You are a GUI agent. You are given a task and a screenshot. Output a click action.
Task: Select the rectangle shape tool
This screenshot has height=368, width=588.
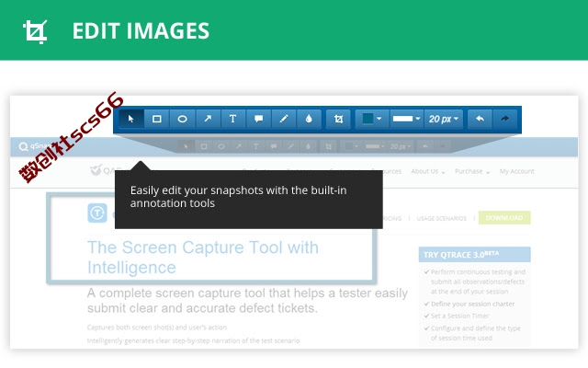point(157,119)
